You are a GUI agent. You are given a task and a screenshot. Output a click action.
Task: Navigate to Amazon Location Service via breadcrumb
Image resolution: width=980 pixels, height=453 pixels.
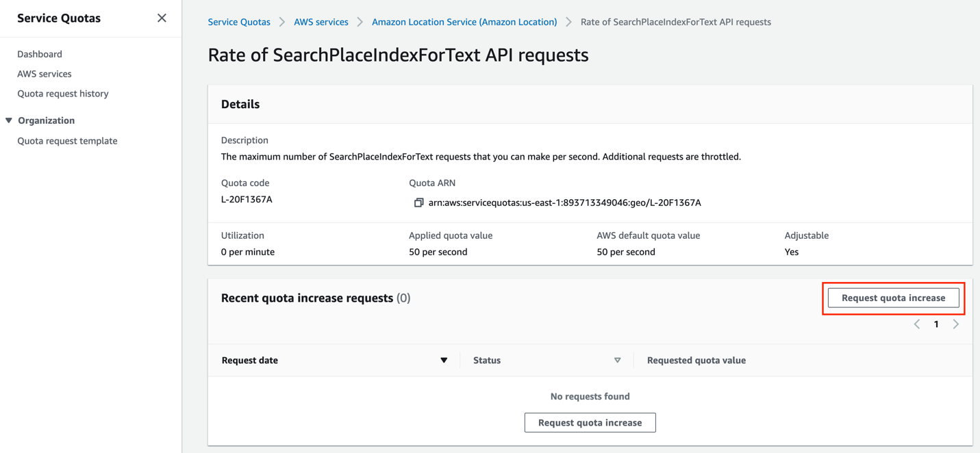pos(464,21)
